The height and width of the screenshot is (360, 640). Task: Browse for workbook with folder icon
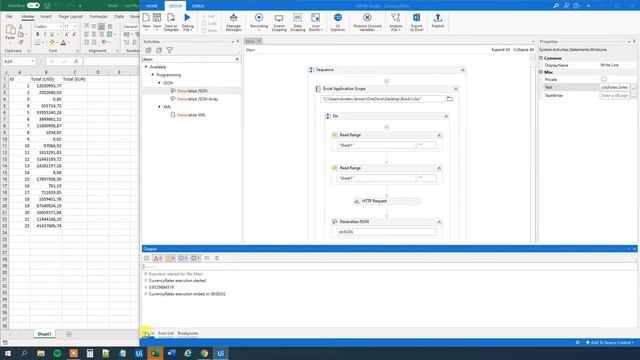click(x=449, y=99)
